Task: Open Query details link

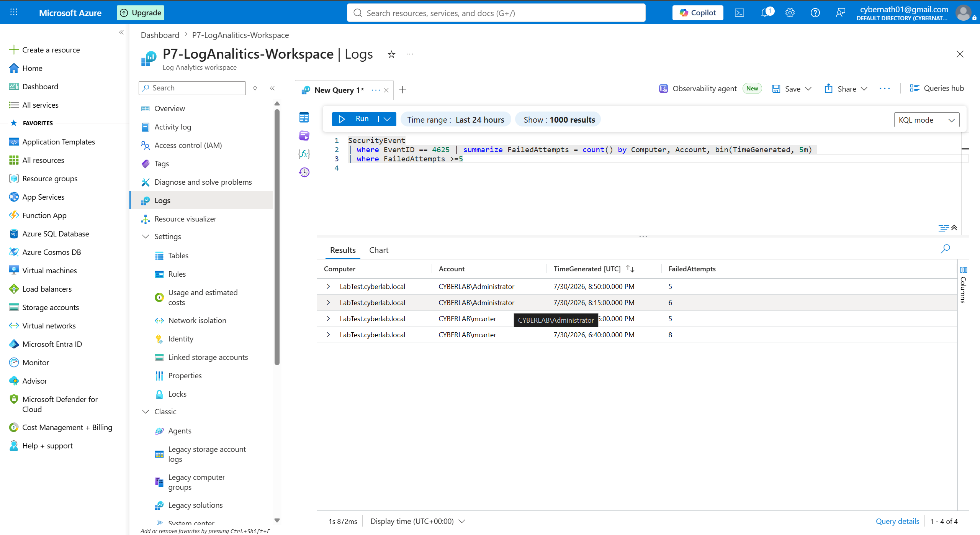Action: (x=897, y=521)
